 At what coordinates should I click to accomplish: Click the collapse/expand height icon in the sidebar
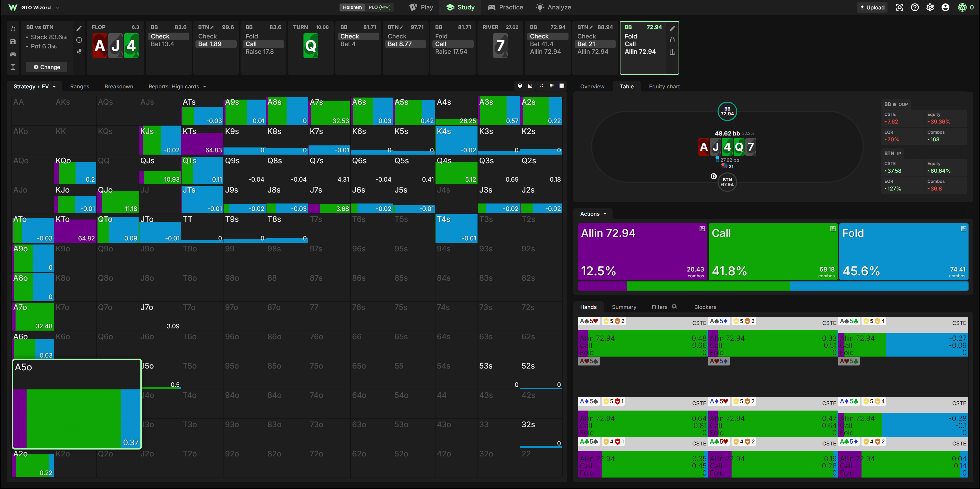[13, 67]
